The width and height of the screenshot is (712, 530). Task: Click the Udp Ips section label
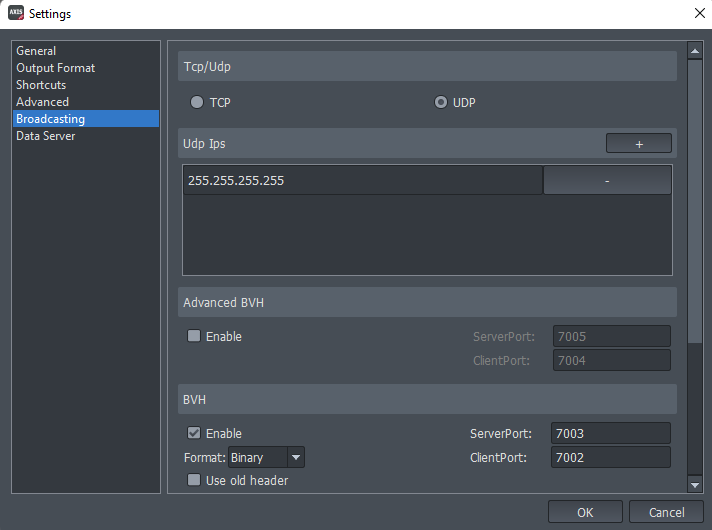tap(204, 144)
